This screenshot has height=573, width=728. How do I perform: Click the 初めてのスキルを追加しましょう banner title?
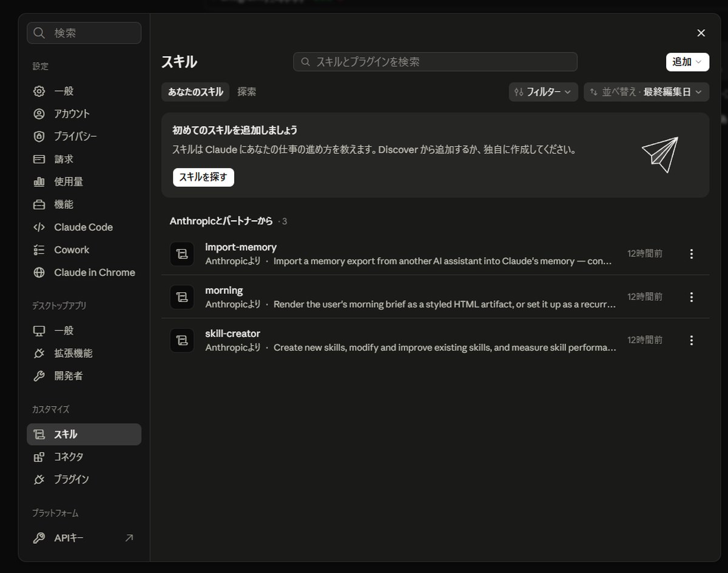(x=235, y=130)
